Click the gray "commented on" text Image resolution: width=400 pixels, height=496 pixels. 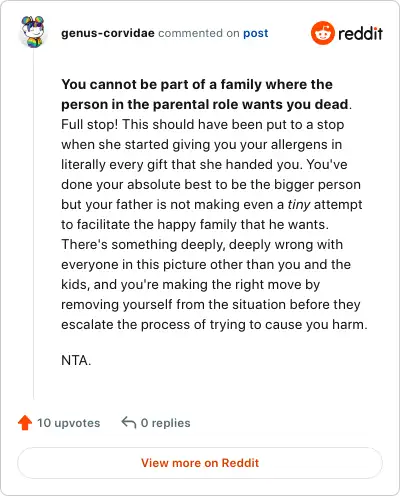pyautogui.click(x=199, y=33)
